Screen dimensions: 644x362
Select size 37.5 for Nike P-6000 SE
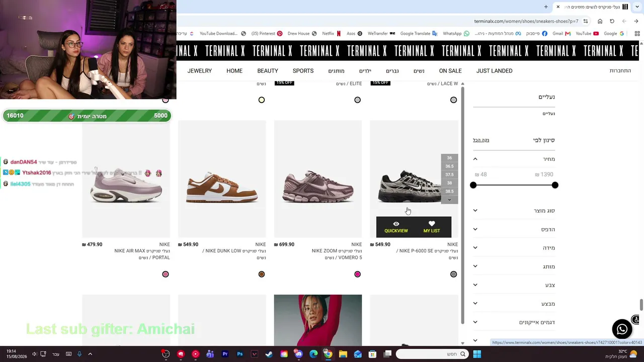pyautogui.click(x=449, y=174)
